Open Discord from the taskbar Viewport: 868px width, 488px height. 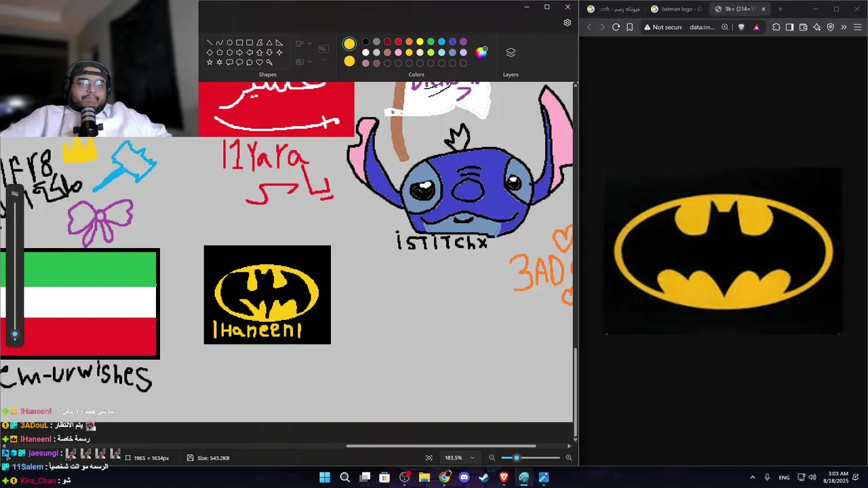(x=464, y=477)
